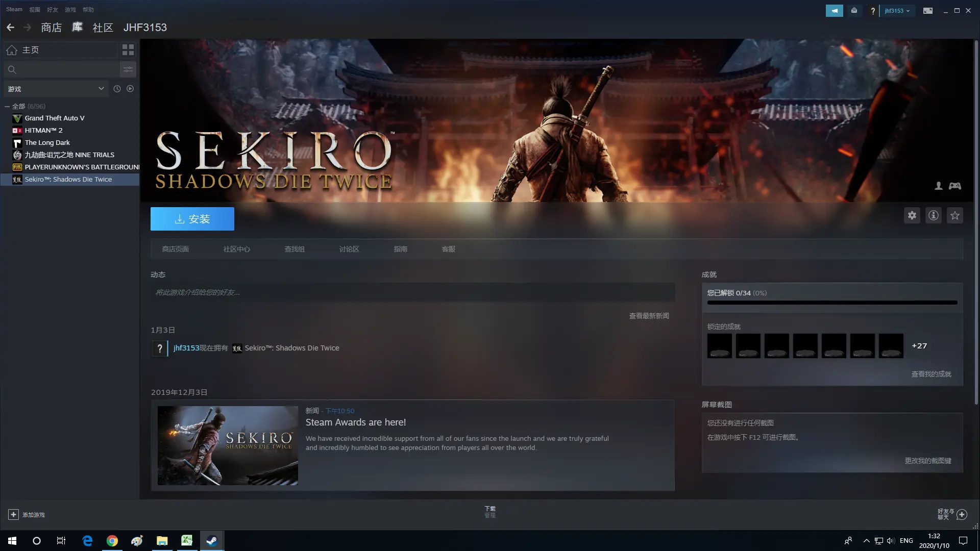Image resolution: width=980 pixels, height=551 pixels.
Task: Open Excel from taskbar
Action: (187, 541)
